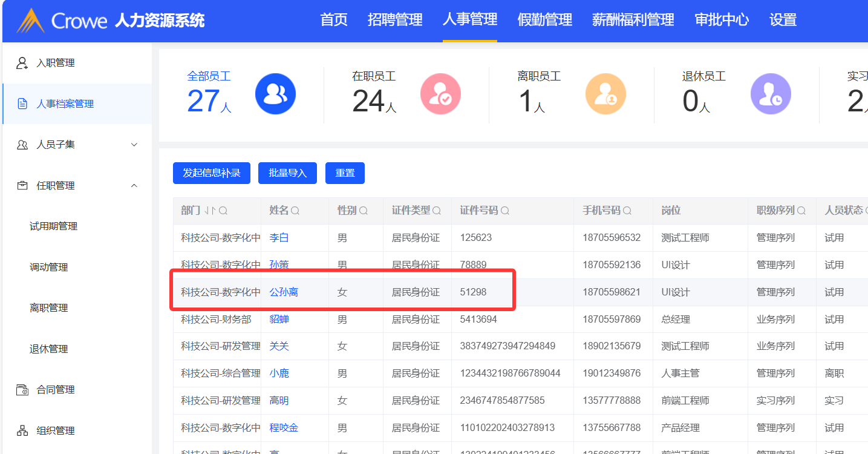868x454 pixels.
Task: Select 离职管理 in the sidebar
Action: pyautogui.click(x=48, y=308)
